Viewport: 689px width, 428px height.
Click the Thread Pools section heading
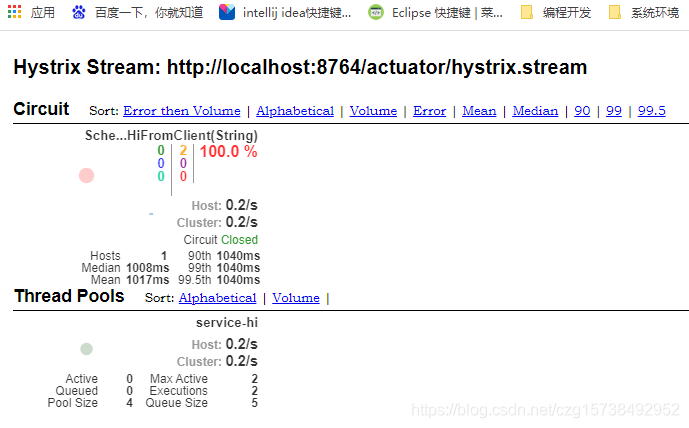pyautogui.click(x=69, y=296)
